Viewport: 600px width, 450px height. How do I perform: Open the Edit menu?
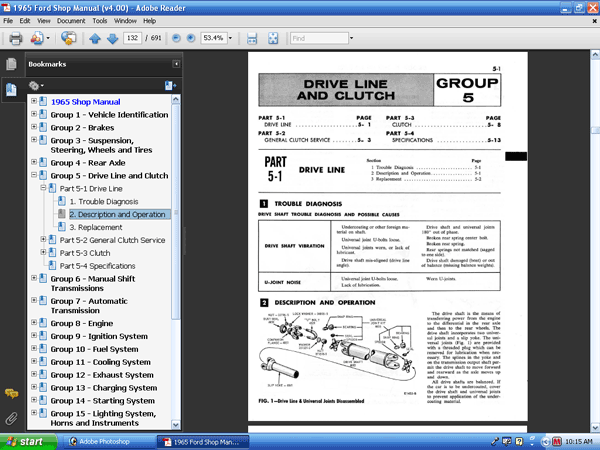pos(25,21)
